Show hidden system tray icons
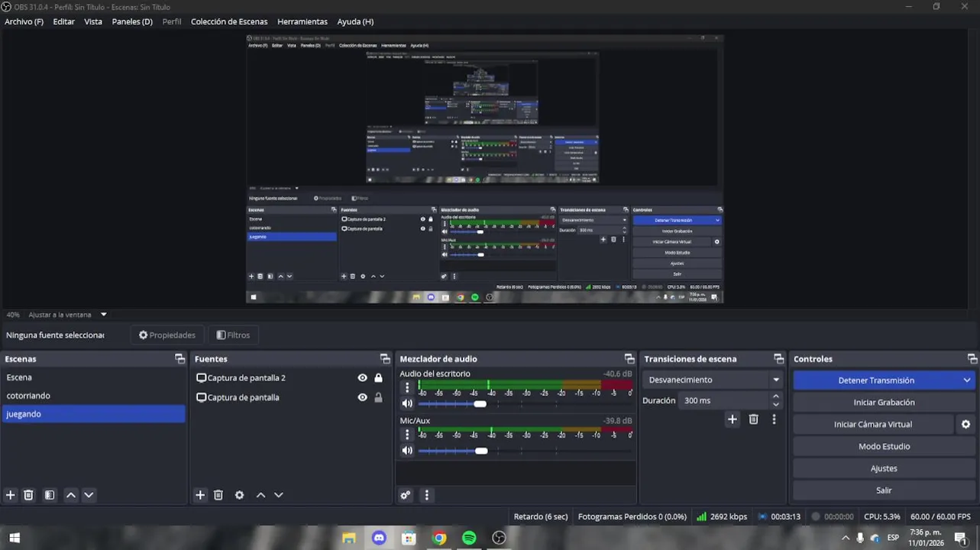The width and height of the screenshot is (980, 550). click(846, 538)
